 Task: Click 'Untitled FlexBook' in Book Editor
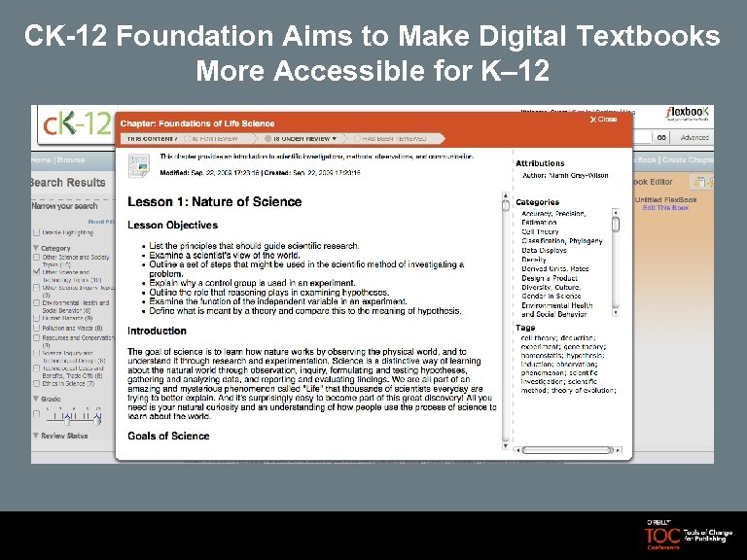tap(665, 200)
